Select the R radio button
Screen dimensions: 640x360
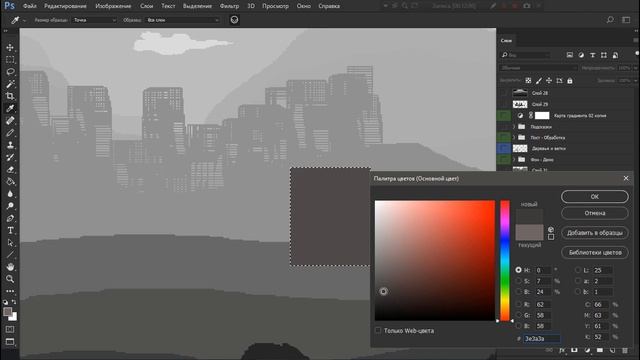518,304
